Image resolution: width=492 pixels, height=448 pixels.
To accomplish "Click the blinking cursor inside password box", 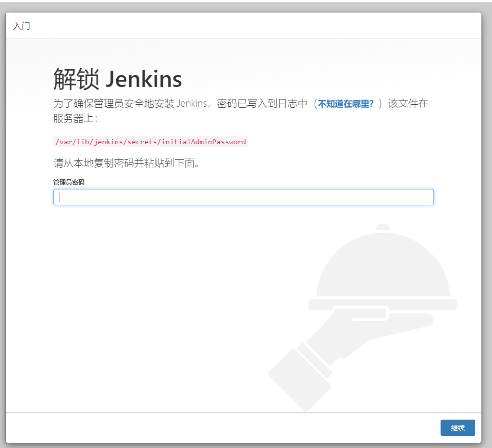I will tap(60, 197).
